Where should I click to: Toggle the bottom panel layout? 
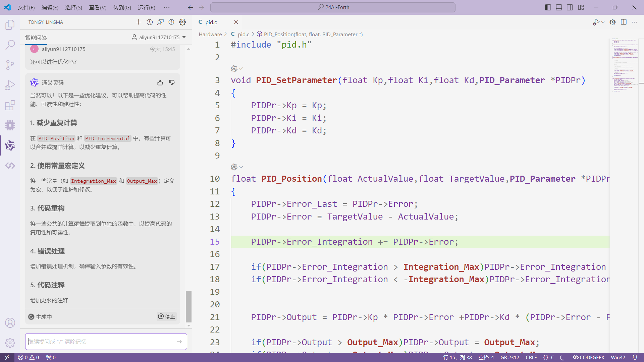pyautogui.click(x=559, y=7)
